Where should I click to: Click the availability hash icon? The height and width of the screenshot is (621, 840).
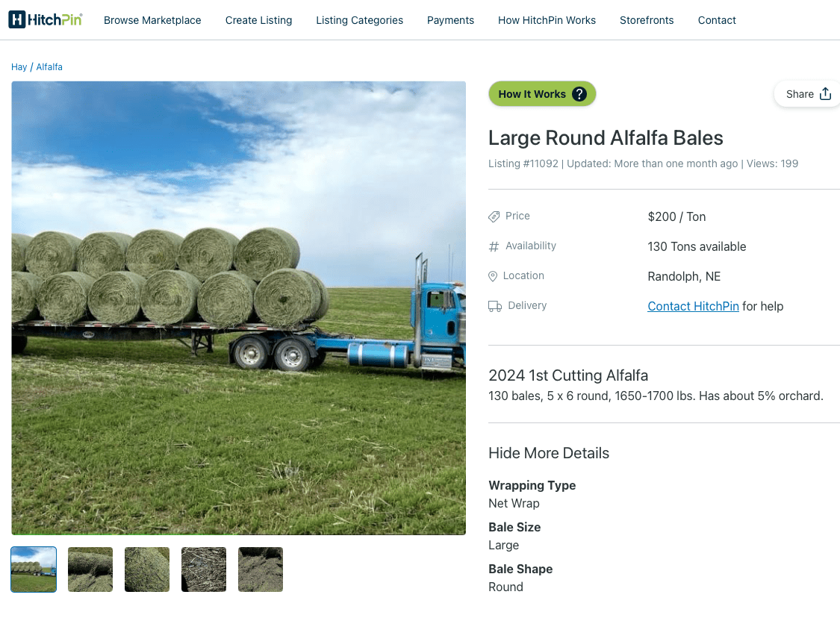(494, 246)
